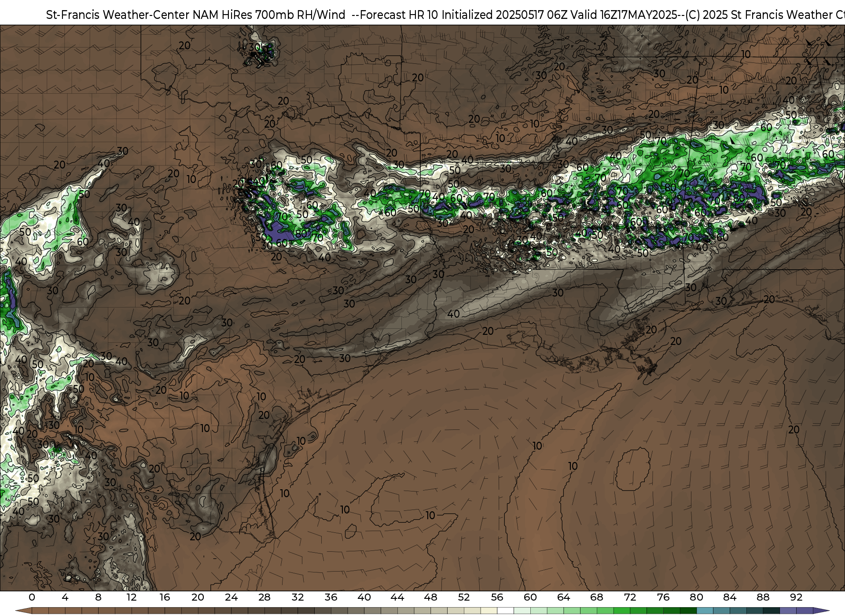Click the colorbar tick label "24"
The width and height of the screenshot is (845, 616).
pyautogui.click(x=231, y=597)
